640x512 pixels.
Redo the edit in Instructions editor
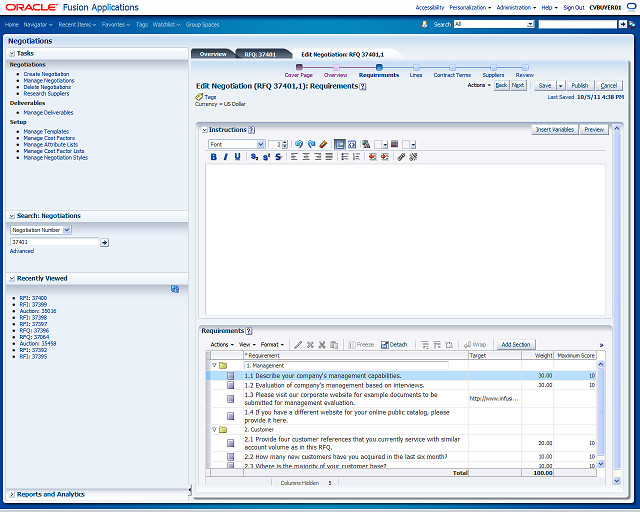click(311, 144)
